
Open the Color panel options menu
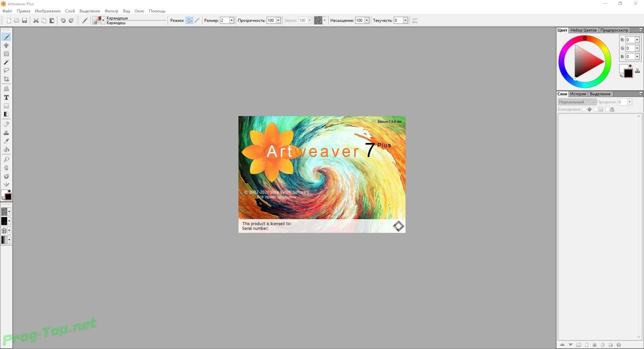[x=640, y=30]
